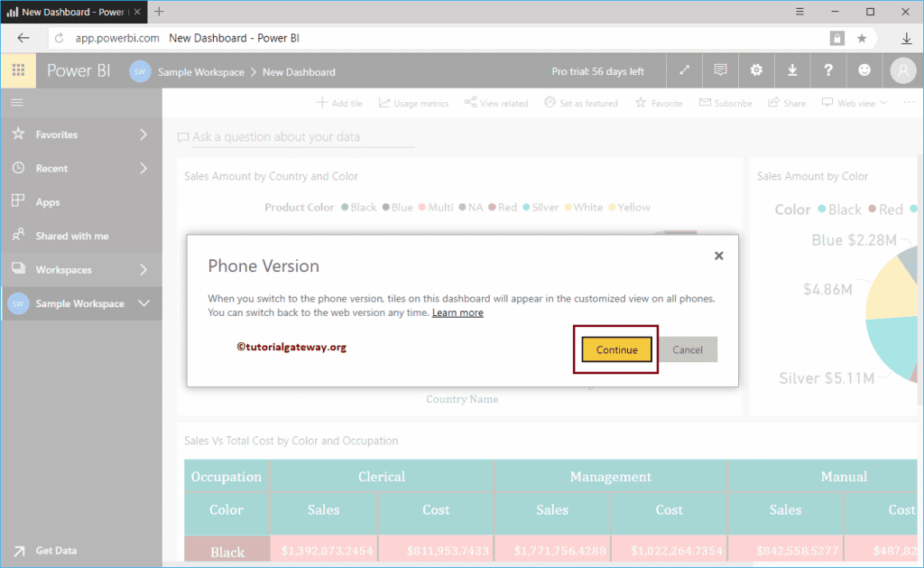
Task: Open the app launcher waffle icon
Action: point(18,70)
